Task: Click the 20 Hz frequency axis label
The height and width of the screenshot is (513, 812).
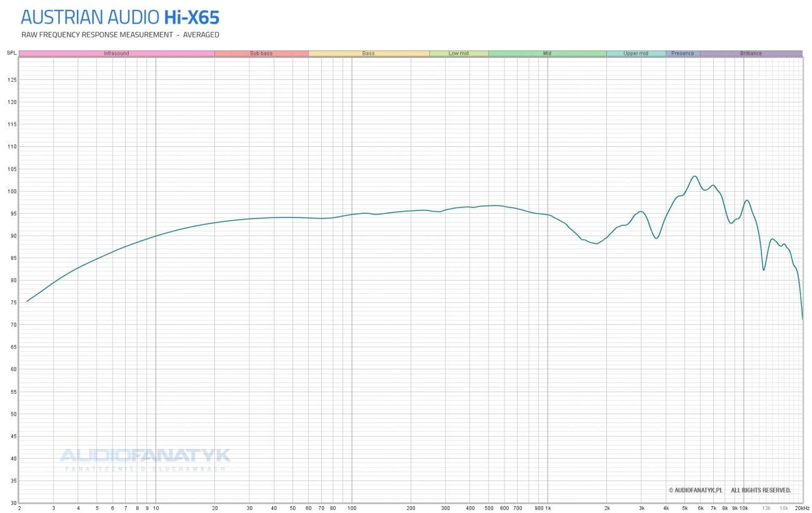Action: click(x=214, y=509)
